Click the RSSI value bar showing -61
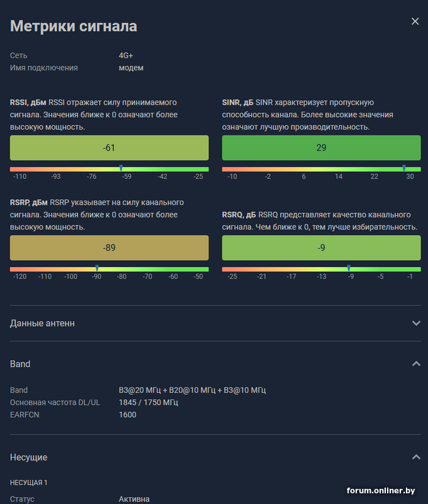Image resolution: width=428 pixels, height=504 pixels. [109, 148]
